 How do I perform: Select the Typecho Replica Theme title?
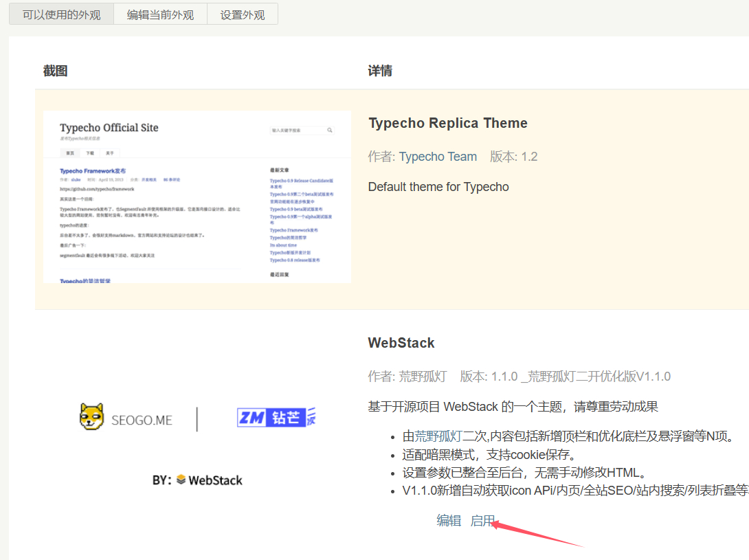(x=448, y=123)
